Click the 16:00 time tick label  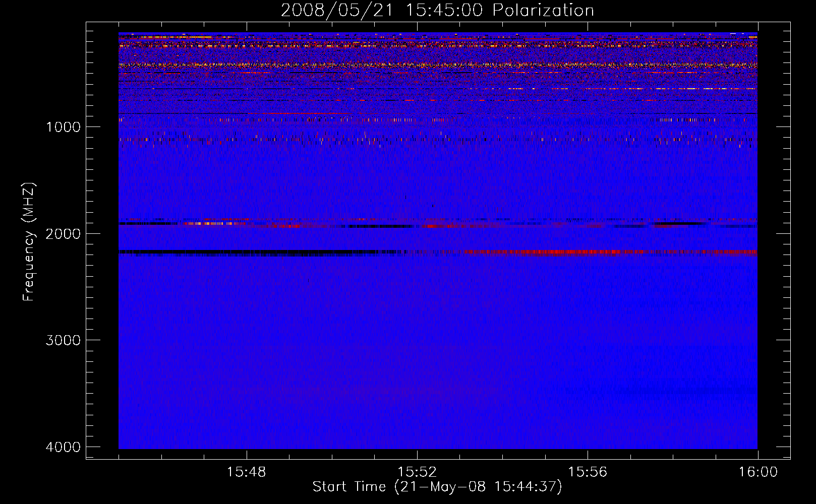[758, 472]
